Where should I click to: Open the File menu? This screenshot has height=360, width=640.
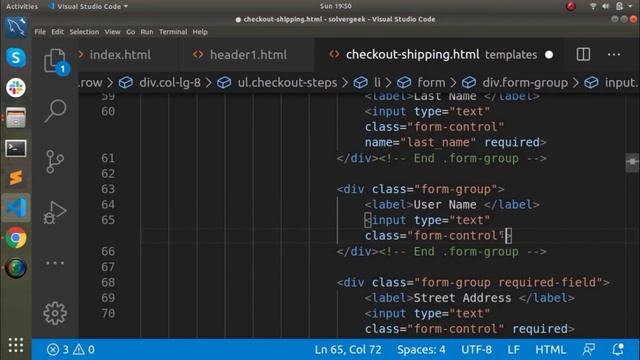(40, 32)
